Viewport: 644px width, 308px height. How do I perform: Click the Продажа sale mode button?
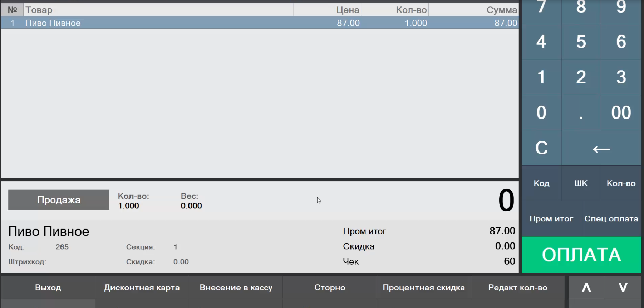click(59, 200)
